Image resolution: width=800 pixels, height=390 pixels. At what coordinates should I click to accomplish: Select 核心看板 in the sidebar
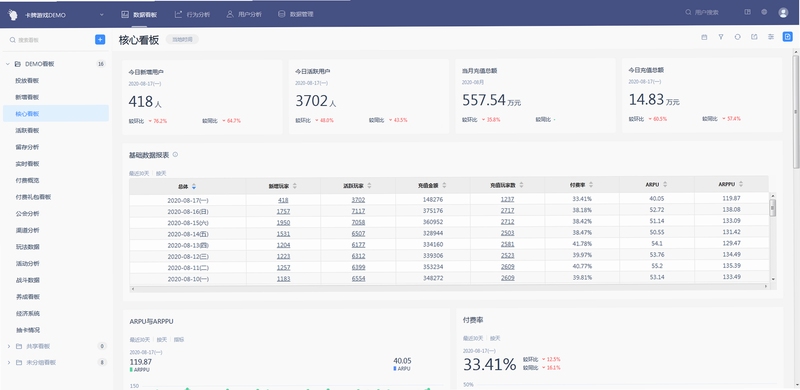click(56, 113)
